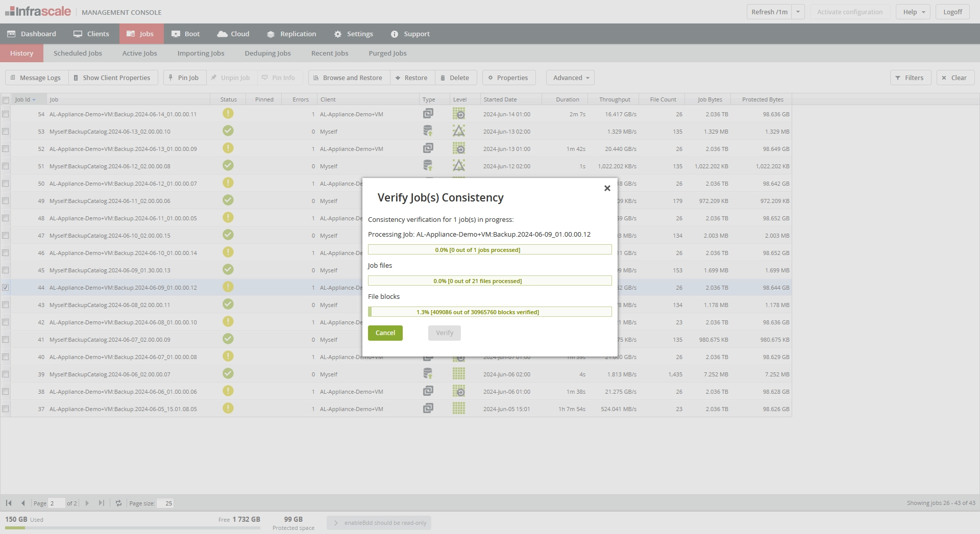This screenshot has width=980, height=534.
Task: Check the checkbox for job 39
Action: tap(6, 374)
